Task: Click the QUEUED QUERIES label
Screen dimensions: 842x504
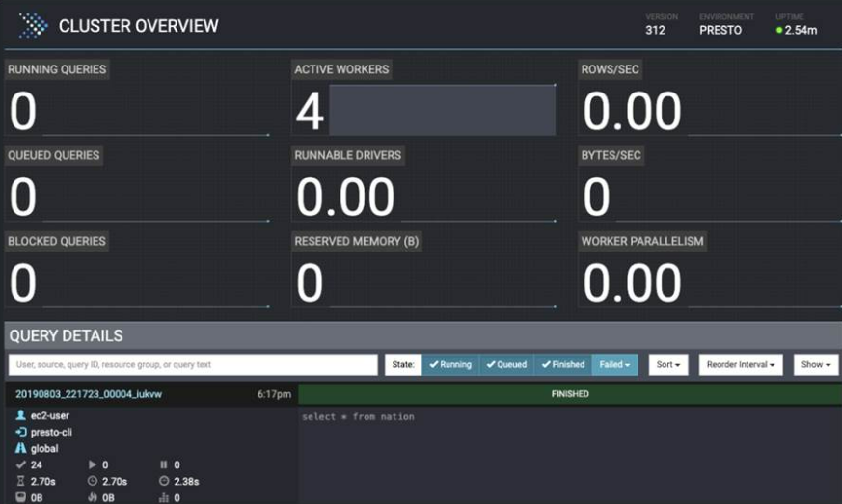Action: 54,155
